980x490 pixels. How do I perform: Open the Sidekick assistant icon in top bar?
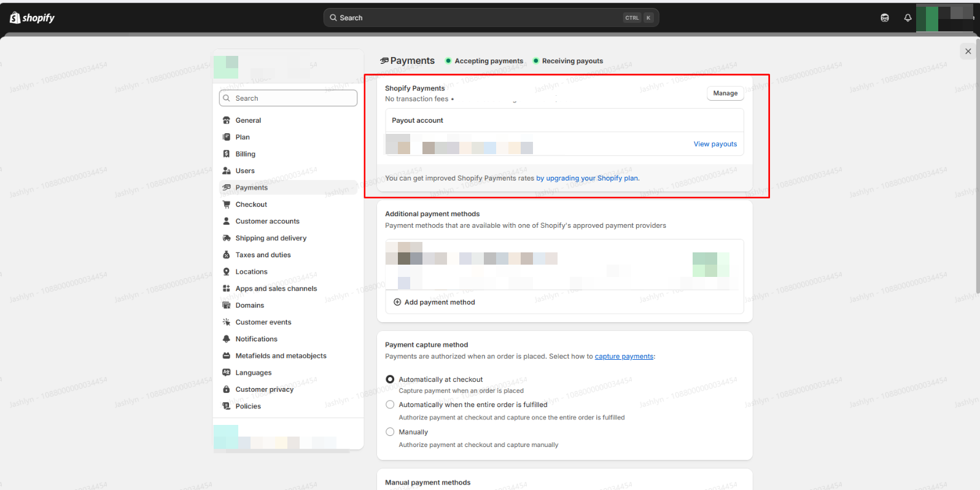[x=885, y=18]
